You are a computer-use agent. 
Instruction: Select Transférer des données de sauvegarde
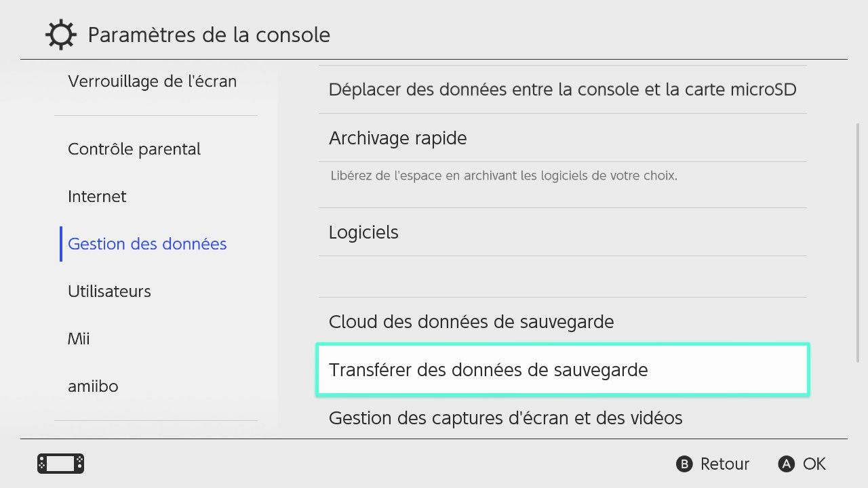pos(562,370)
